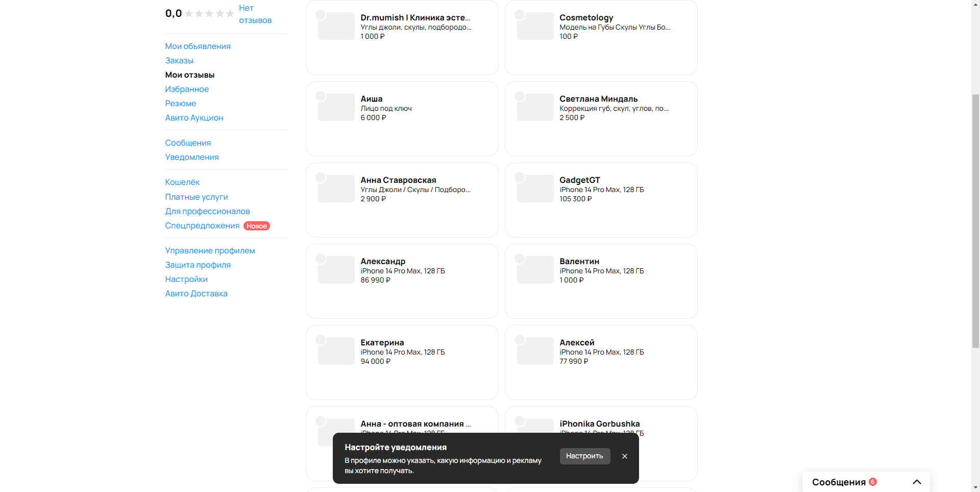Click seller name Валентин
980x492 pixels.
click(x=579, y=261)
